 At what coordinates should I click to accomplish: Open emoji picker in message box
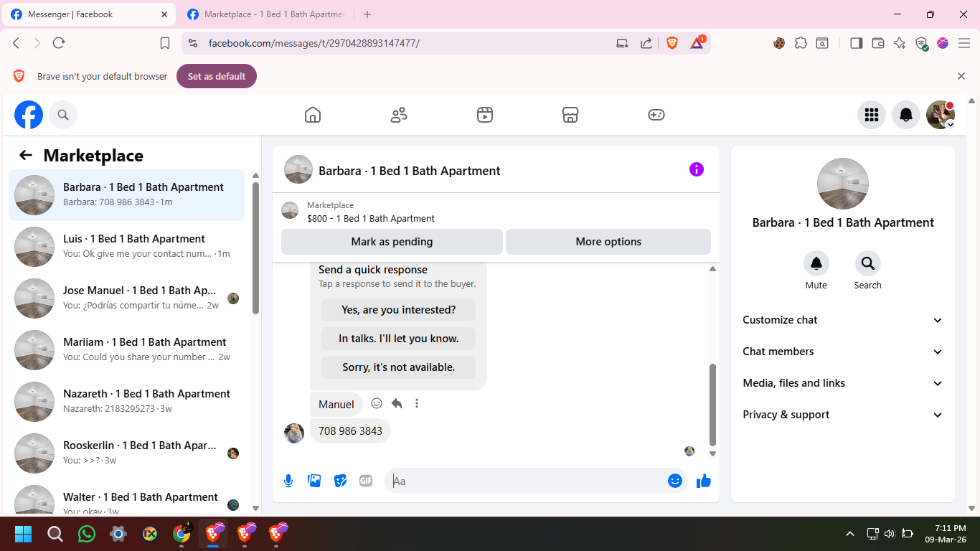click(x=675, y=481)
